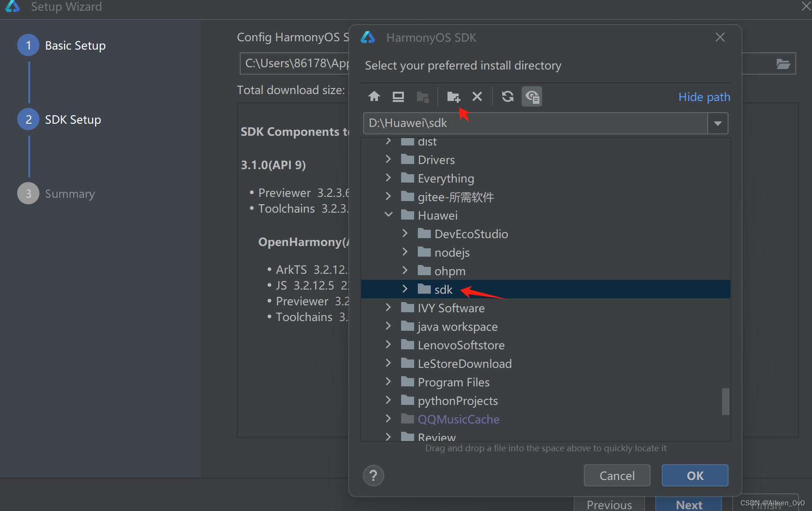Image resolution: width=812 pixels, height=511 pixels.
Task: Expand the nodejs folder
Action: point(405,252)
